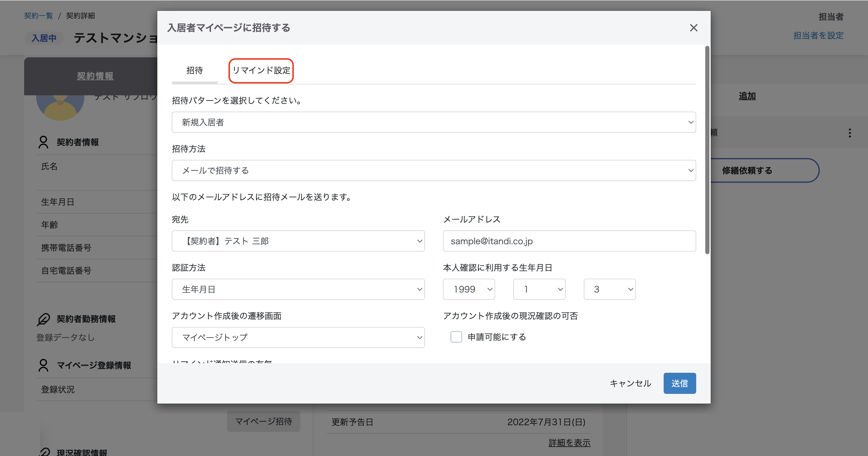The width and height of the screenshot is (868, 456).
Task: Click the My Page registration person icon
Action: 43,365
